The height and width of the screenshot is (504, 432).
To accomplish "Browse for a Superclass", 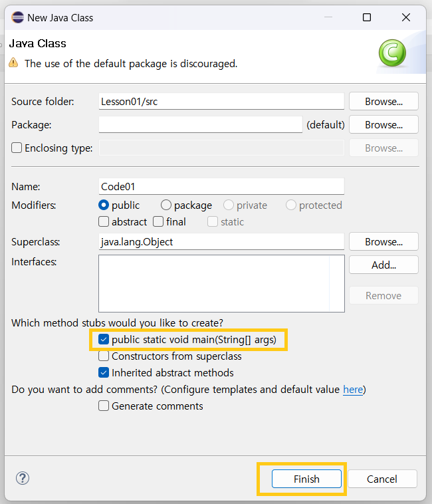I will click(383, 241).
